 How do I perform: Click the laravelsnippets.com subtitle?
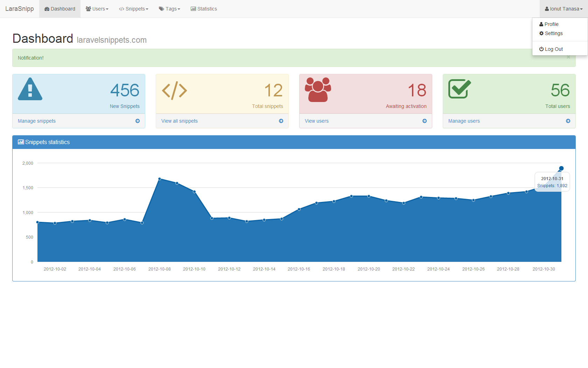pos(112,40)
